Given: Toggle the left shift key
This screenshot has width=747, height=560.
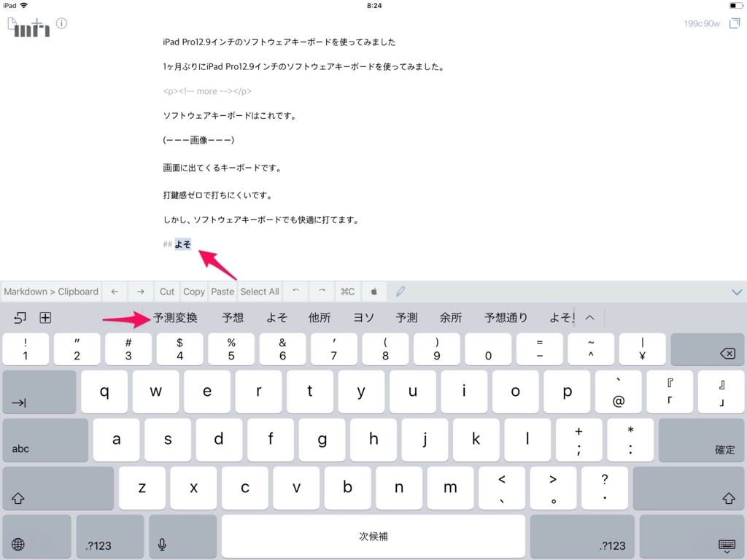Looking at the screenshot, I should [58, 488].
